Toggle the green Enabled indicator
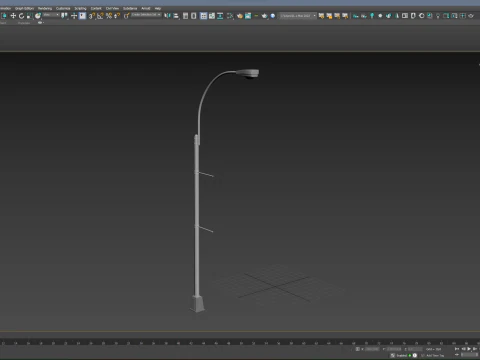480x360 pixels. pos(410,355)
